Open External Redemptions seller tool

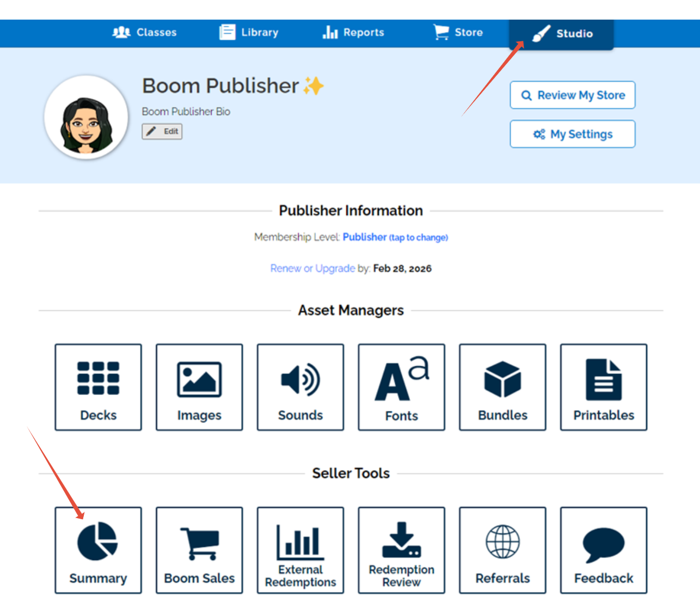[300, 550]
